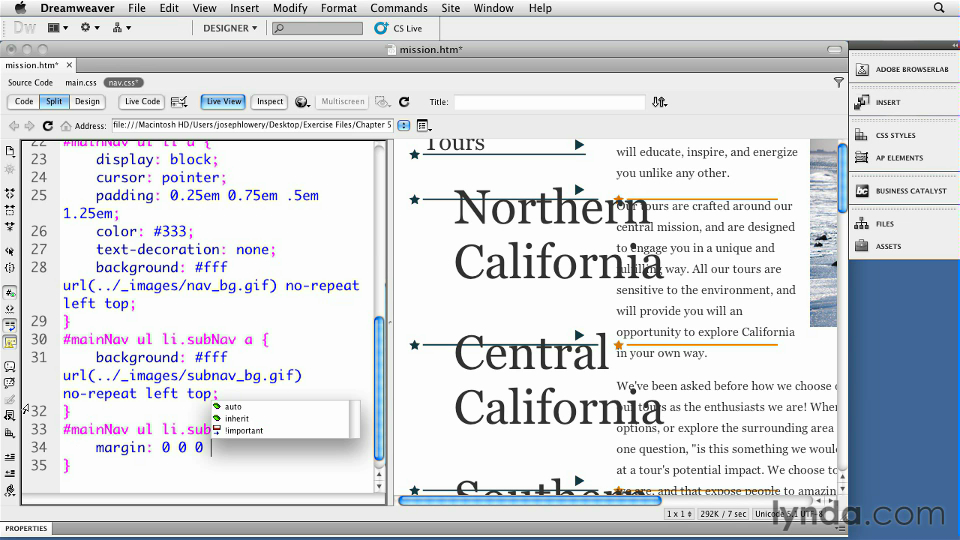This screenshot has height=540, width=960.
Task: Toggle Highlight Invalid Code
Action: click(x=10, y=309)
